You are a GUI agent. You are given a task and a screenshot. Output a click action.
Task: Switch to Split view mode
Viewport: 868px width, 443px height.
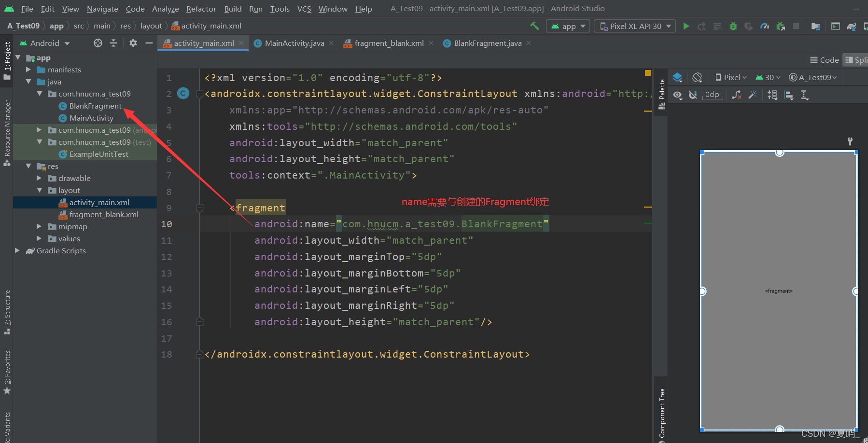[x=855, y=60]
